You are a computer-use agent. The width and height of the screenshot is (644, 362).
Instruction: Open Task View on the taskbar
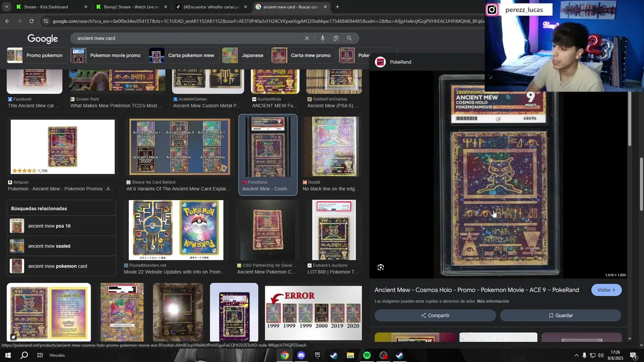[x=40, y=355]
